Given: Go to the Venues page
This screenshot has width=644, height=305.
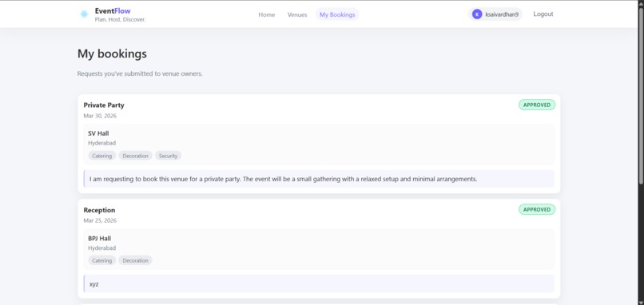Looking at the screenshot, I should (297, 15).
